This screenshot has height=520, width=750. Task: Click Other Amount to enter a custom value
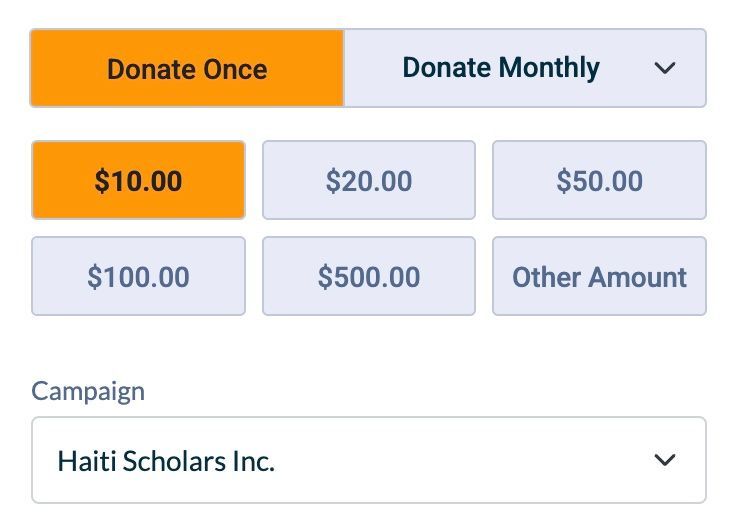pos(599,277)
